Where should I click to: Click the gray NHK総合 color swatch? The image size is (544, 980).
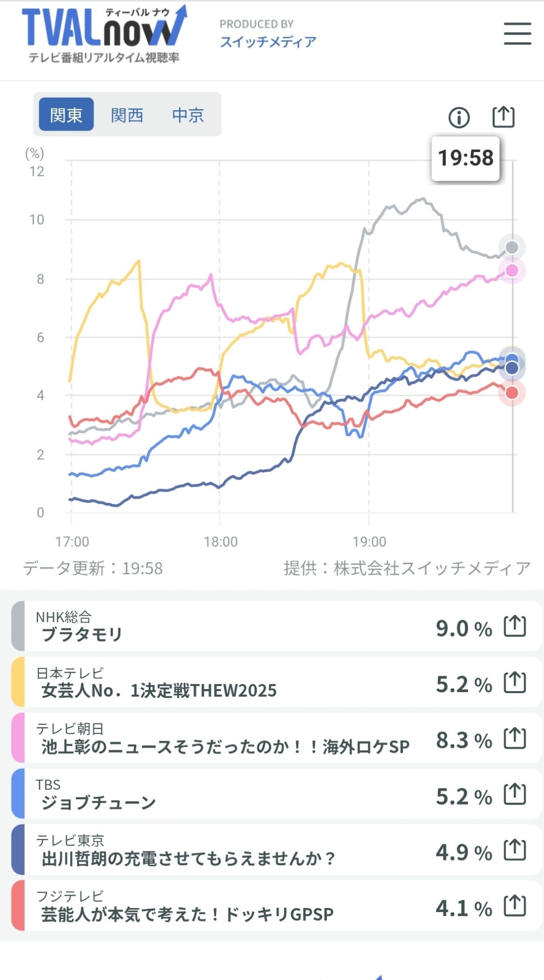pos(18,626)
